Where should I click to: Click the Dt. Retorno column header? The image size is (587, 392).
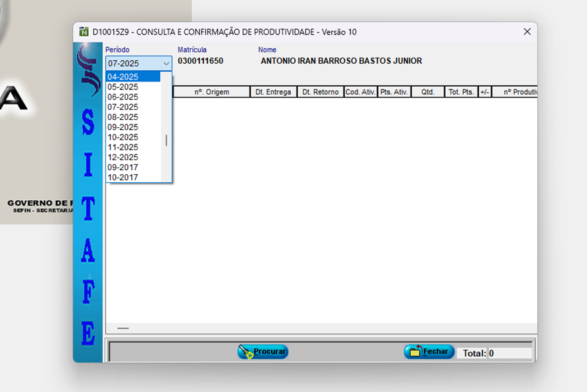point(320,92)
